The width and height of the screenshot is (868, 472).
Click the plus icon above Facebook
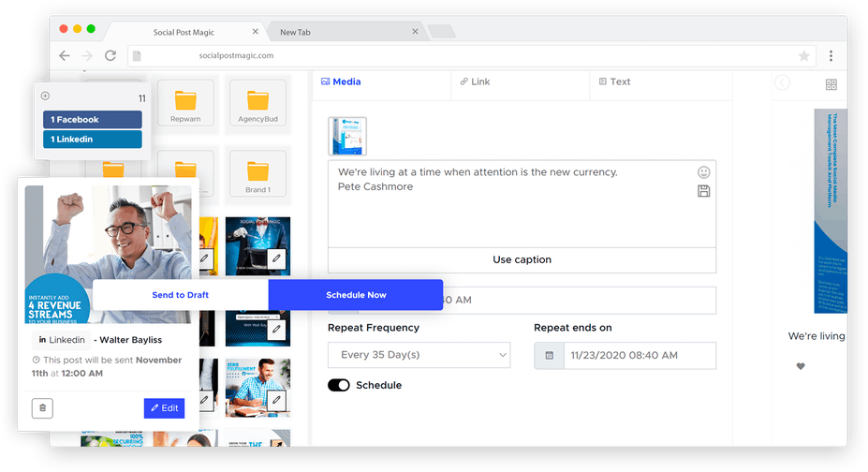click(45, 96)
